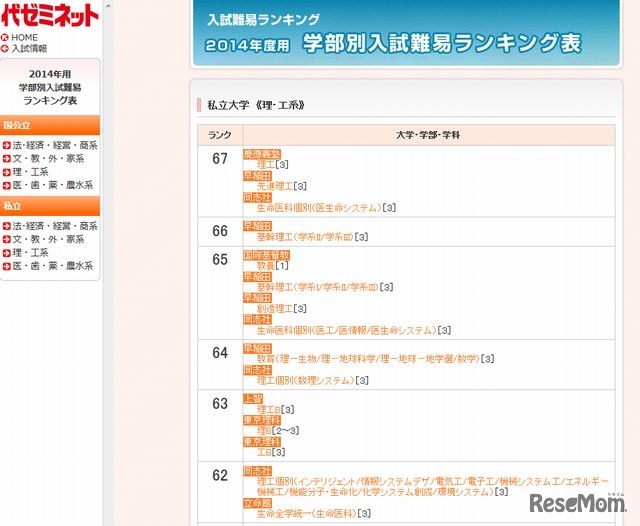Open 理B[2~3] link under 東京理科
640x526 pixels.
(x=278, y=431)
